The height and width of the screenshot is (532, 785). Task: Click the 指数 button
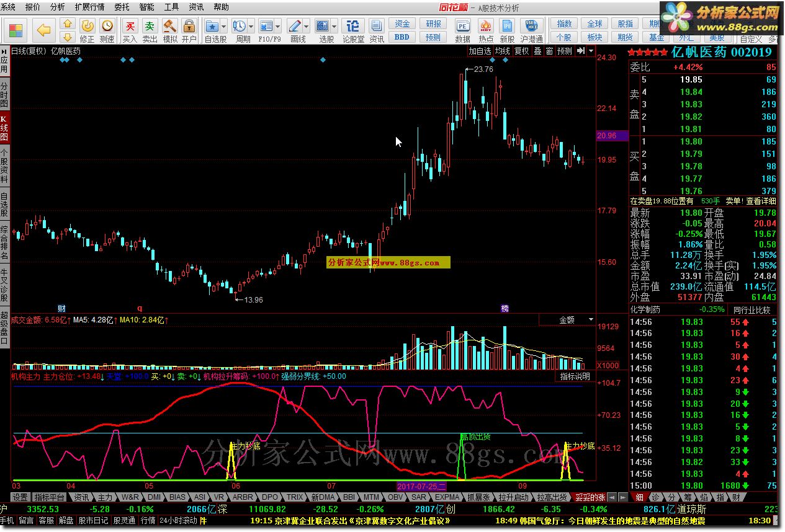pyautogui.click(x=564, y=24)
